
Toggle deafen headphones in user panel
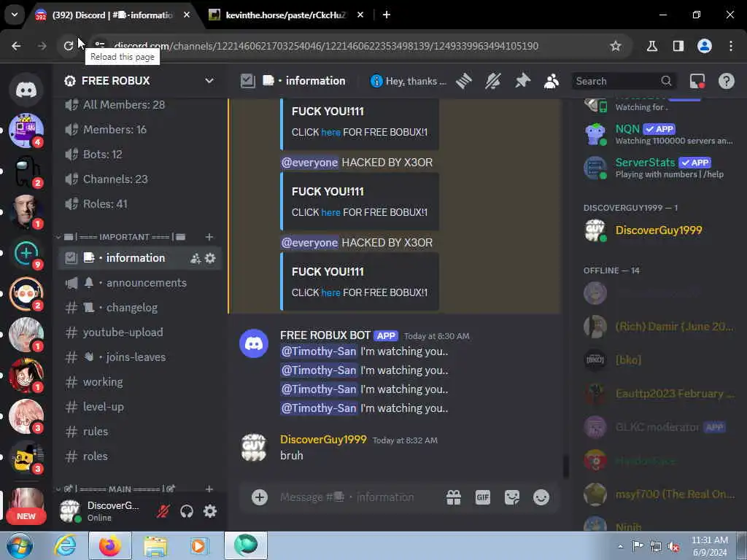(x=187, y=511)
